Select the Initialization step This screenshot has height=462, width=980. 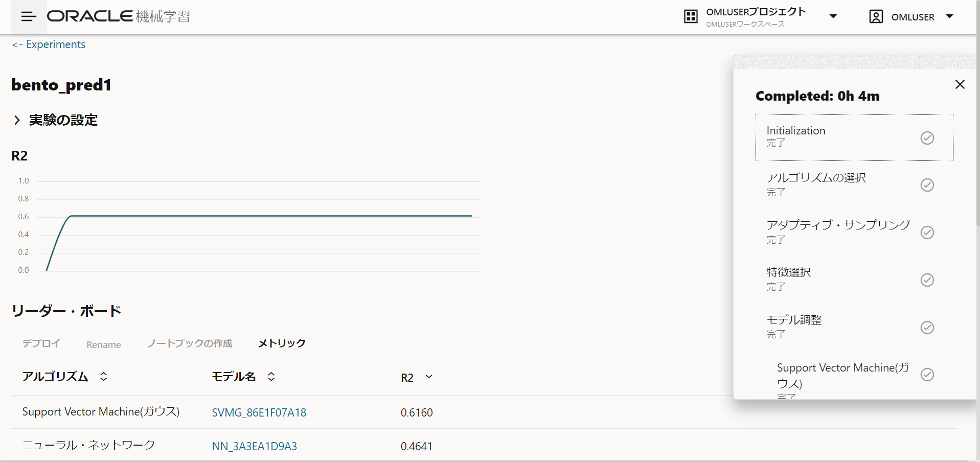(x=854, y=137)
